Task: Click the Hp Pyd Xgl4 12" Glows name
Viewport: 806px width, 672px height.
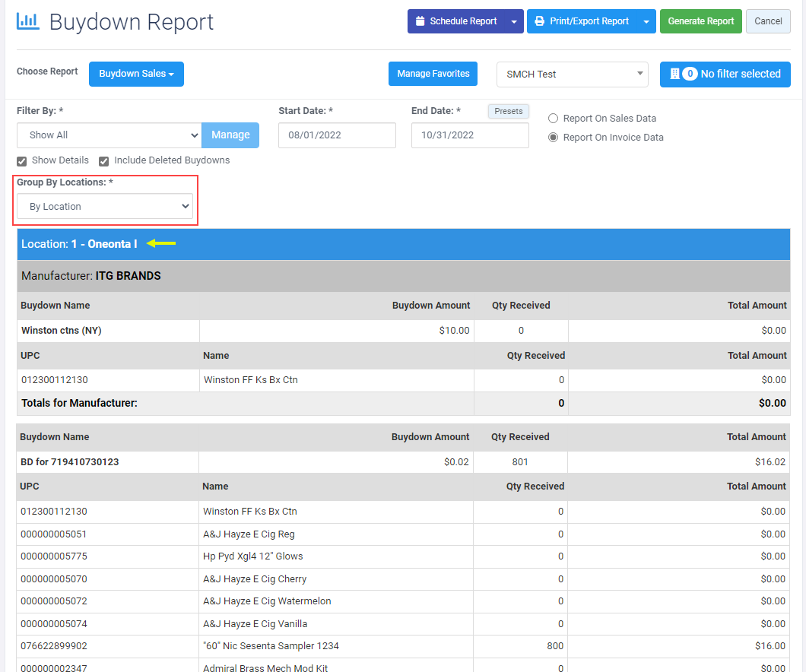Action: pos(253,556)
